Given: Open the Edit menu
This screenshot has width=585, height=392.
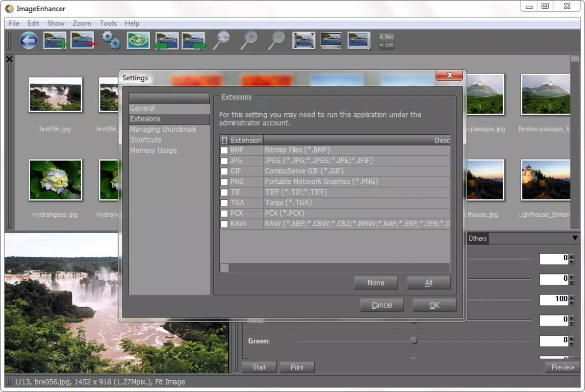Looking at the screenshot, I should [33, 23].
